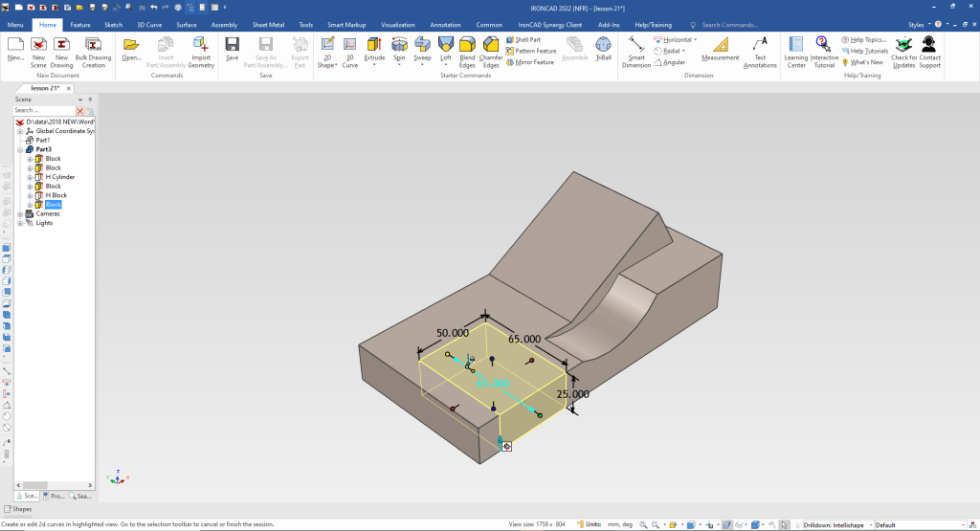The image size is (980, 531).
Task: Switch to the Sheet Metal ribbon tab
Action: pyautogui.click(x=268, y=24)
